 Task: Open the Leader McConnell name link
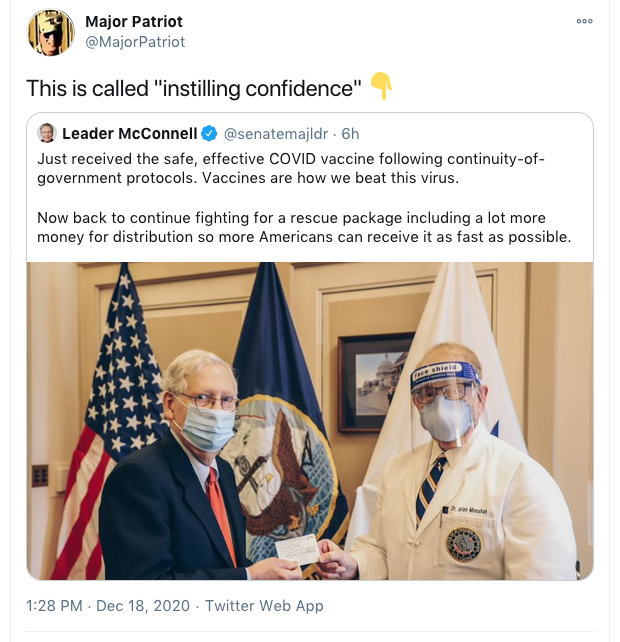click(x=129, y=133)
